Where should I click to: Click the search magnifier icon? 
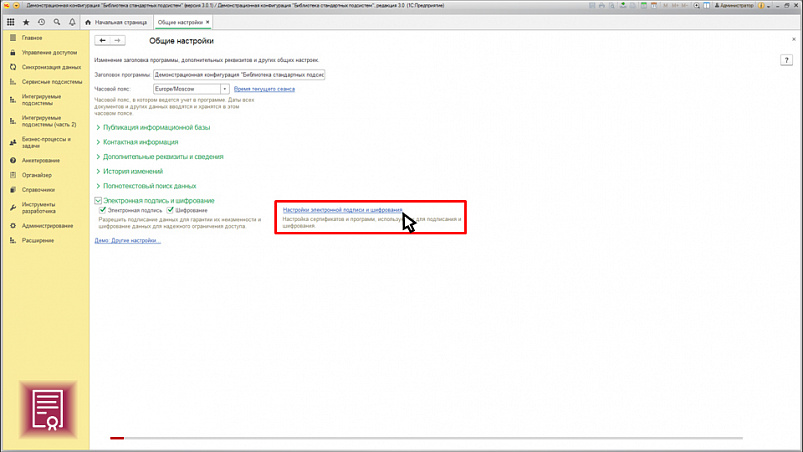[57, 22]
